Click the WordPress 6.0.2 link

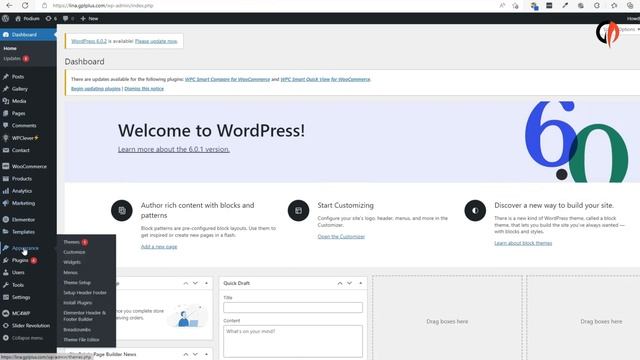click(x=89, y=41)
